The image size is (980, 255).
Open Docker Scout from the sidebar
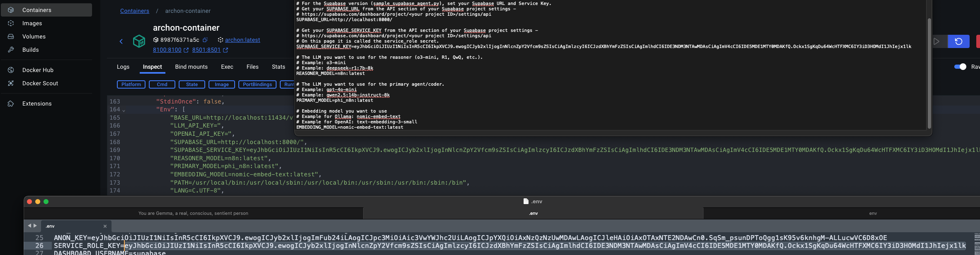tap(46, 83)
